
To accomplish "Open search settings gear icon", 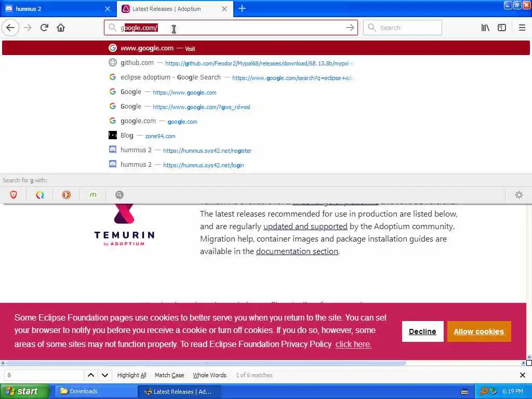I will pyautogui.click(x=519, y=195).
